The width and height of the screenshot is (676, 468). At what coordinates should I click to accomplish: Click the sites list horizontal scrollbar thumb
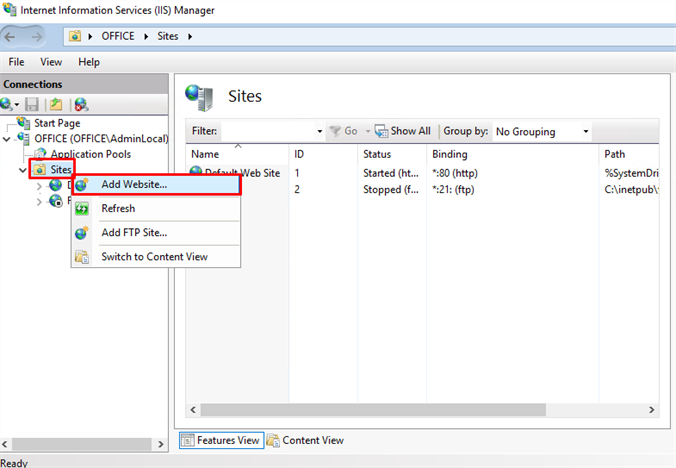(x=373, y=410)
